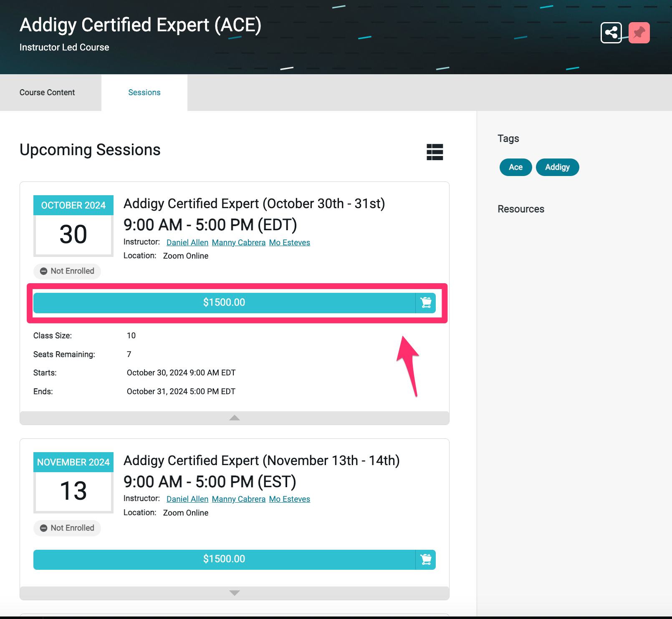Open Mo Esteves link in November session
Image resolution: width=672 pixels, height=619 pixels.
pos(289,499)
